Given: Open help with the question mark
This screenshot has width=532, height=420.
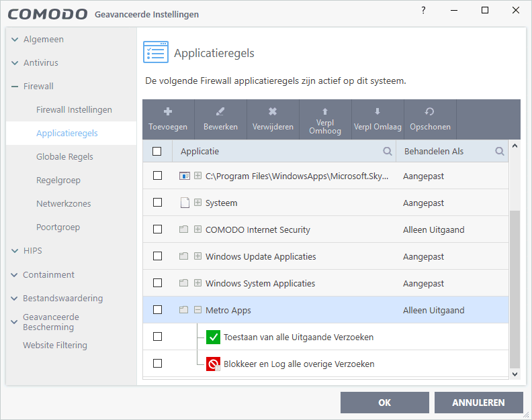Looking at the screenshot, I should pyautogui.click(x=423, y=10).
